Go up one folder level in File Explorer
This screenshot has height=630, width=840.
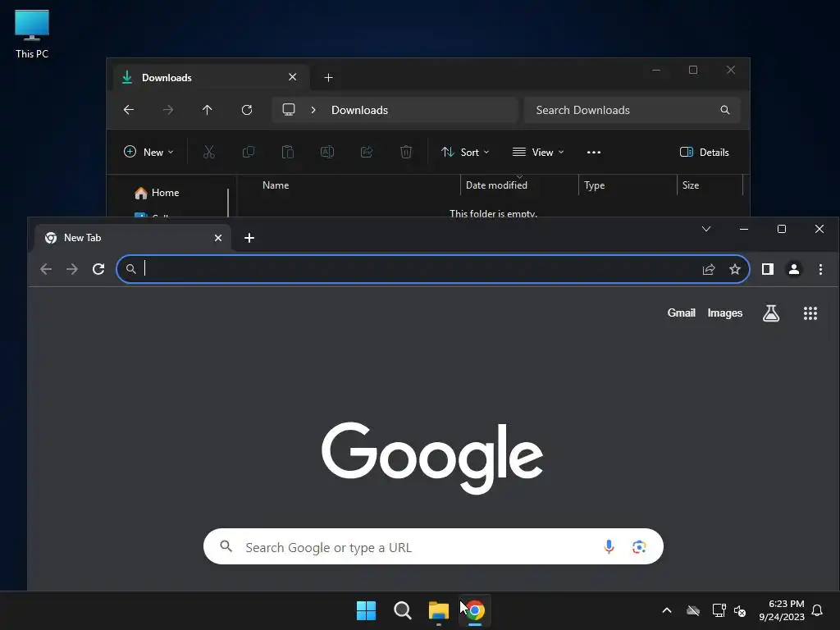point(208,110)
